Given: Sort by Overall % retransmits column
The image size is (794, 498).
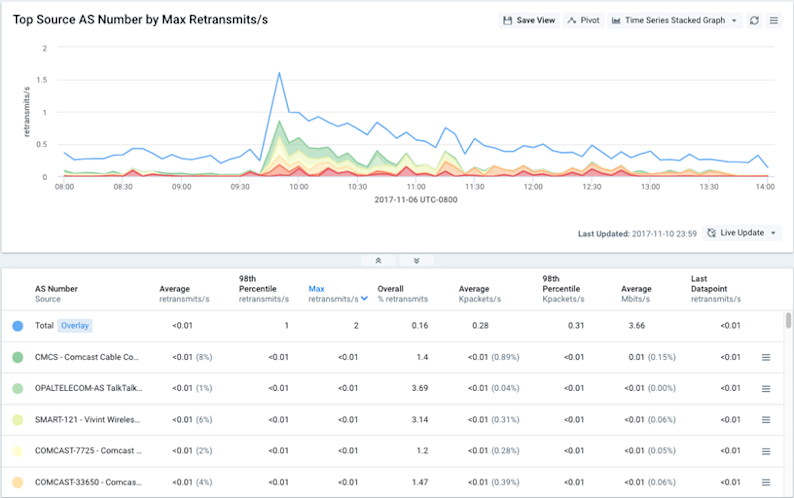Looking at the screenshot, I should coord(403,294).
